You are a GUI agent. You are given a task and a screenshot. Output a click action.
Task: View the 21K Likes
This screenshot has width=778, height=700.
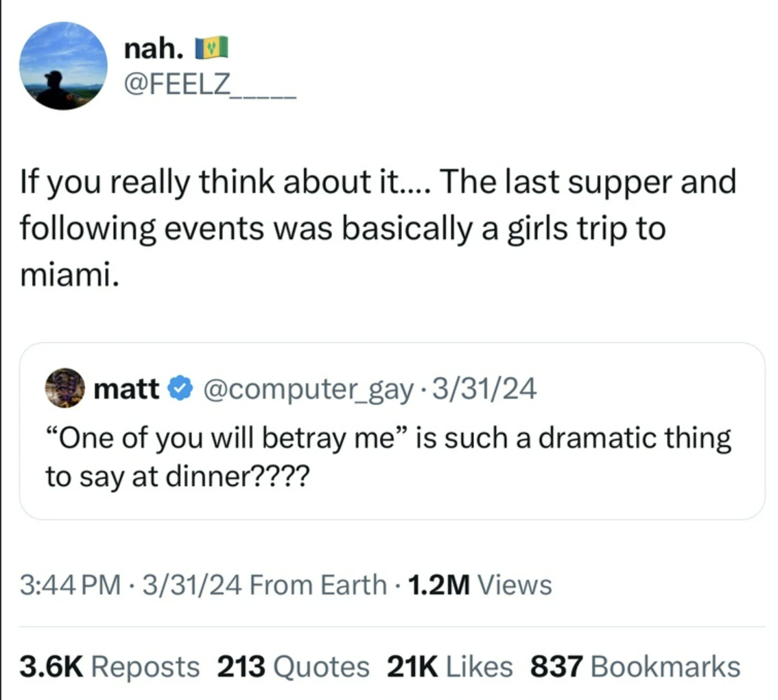tap(449, 666)
